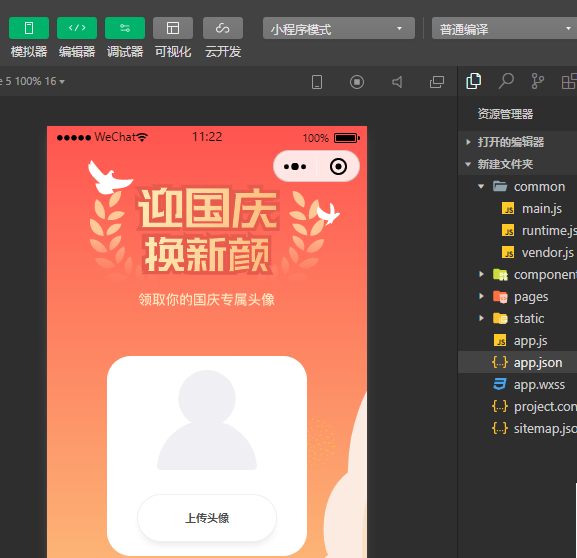Open the 云开发 cloud development icon
The image size is (577, 558).
coord(223,28)
